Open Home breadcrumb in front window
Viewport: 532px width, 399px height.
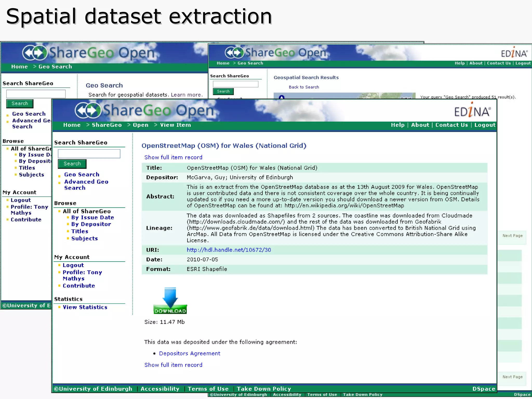click(x=72, y=125)
